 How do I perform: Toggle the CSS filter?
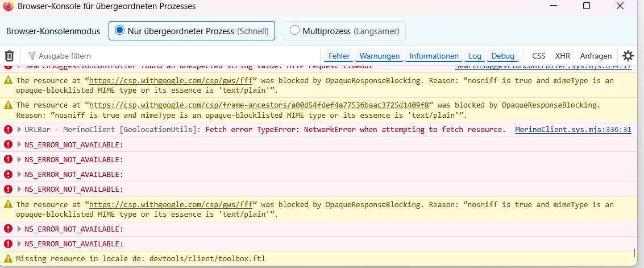coord(538,56)
